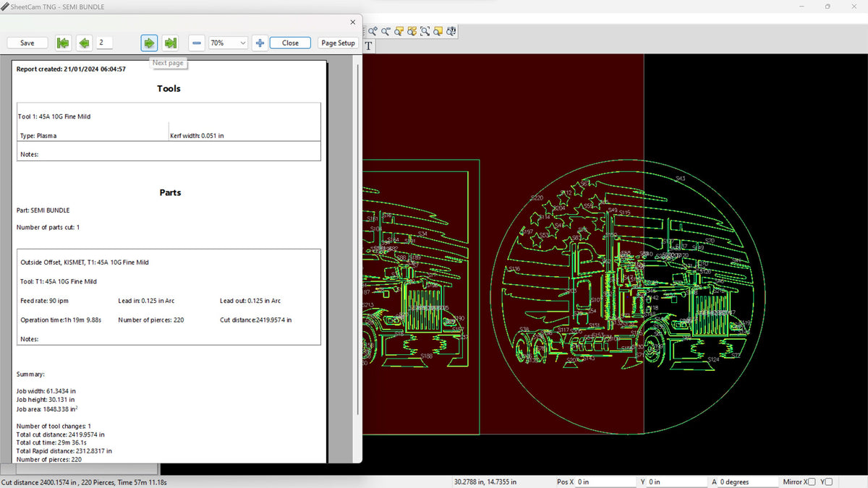Click 'Job height: 30.131 in' text
The image size is (868, 488).
(x=46, y=400)
